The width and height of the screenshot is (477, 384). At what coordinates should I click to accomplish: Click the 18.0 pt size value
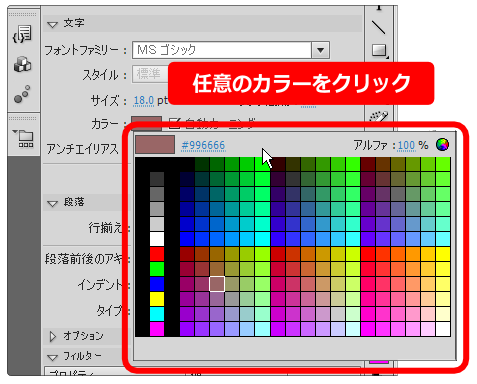144,100
